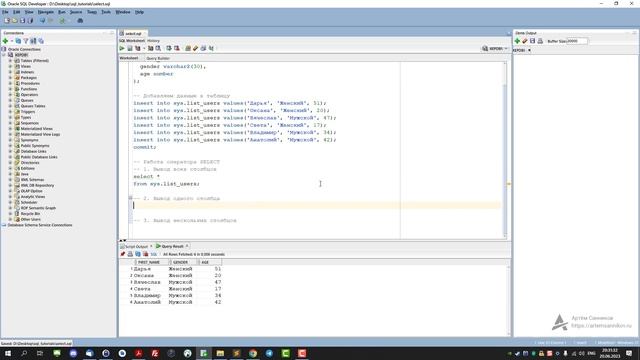This screenshot has width=640, height=360.
Task: Open the Help menu
Action: [x=139, y=12]
